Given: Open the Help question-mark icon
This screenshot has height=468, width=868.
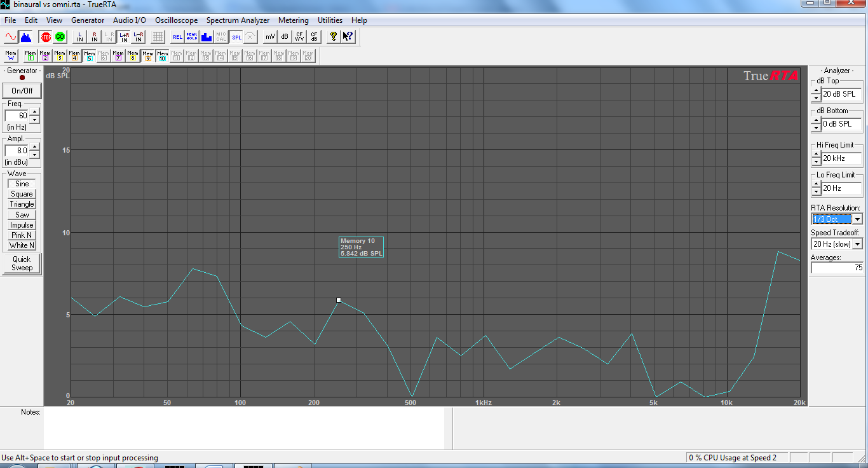Looking at the screenshot, I should tap(333, 36).
